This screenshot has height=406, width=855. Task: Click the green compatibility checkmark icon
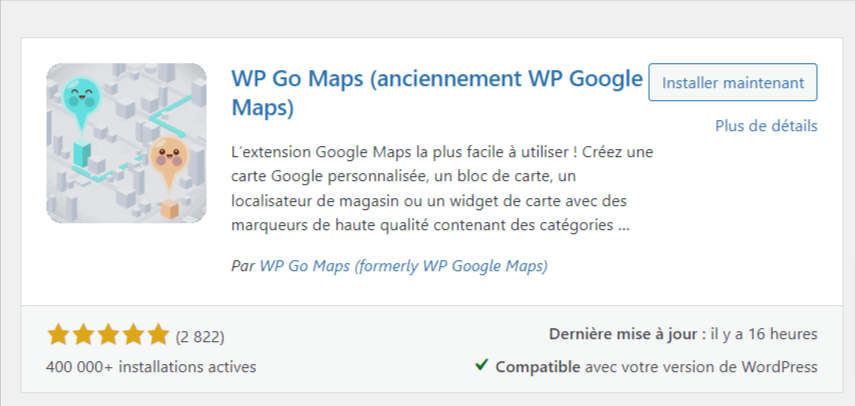[482, 366]
